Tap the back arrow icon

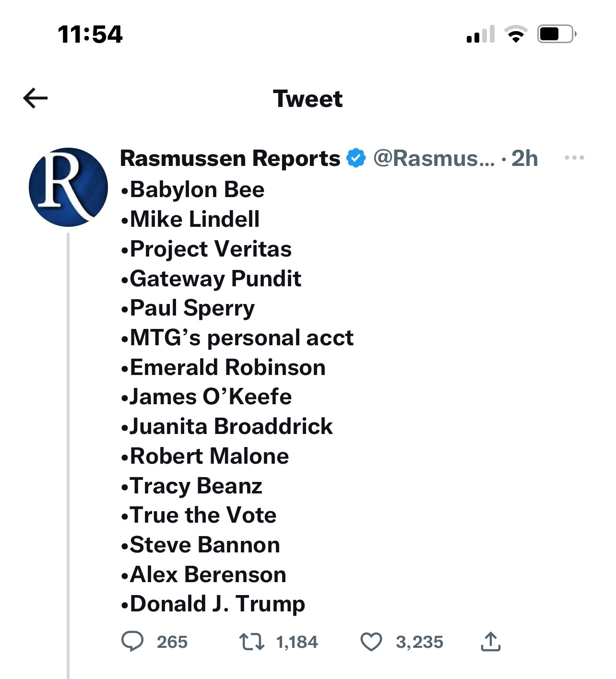coord(36,98)
